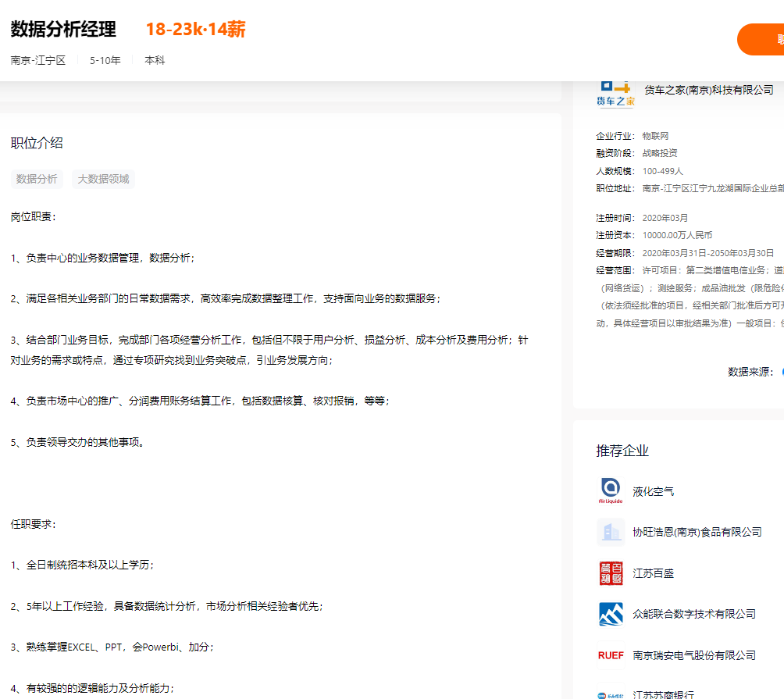784x699 pixels.
Task: Click the 协旺浩恩 building placeholder icon
Action: [x=611, y=532]
